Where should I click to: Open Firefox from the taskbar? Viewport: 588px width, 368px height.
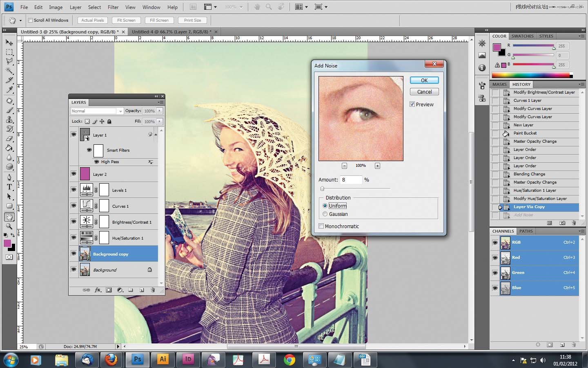pyautogui.click(x=111, y=360)
